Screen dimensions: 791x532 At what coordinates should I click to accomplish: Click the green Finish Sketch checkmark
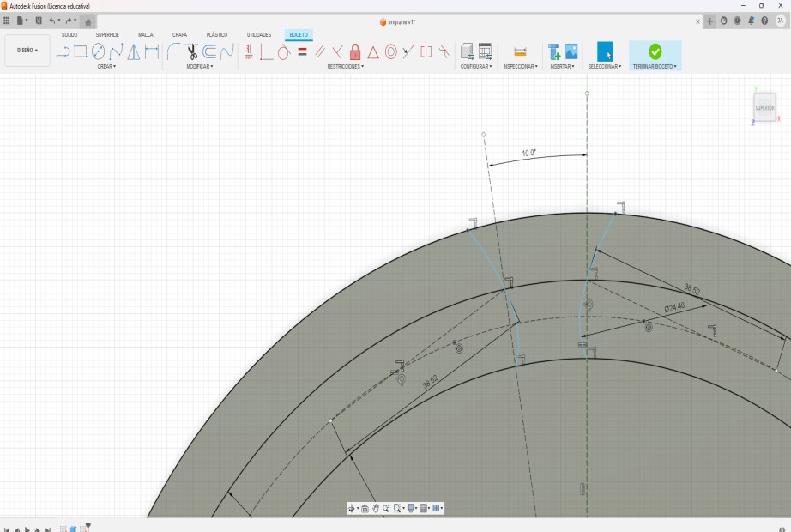pyautogui.click(x=655, y=51)
